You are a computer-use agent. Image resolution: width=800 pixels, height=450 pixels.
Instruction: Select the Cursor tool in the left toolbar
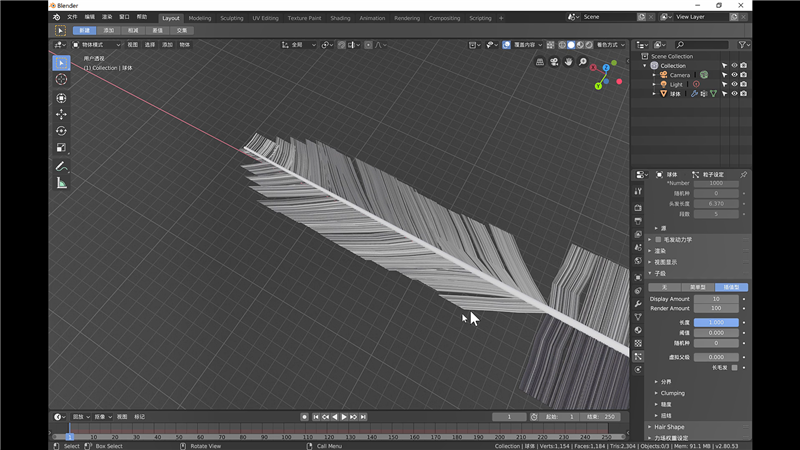pos(61,79)
